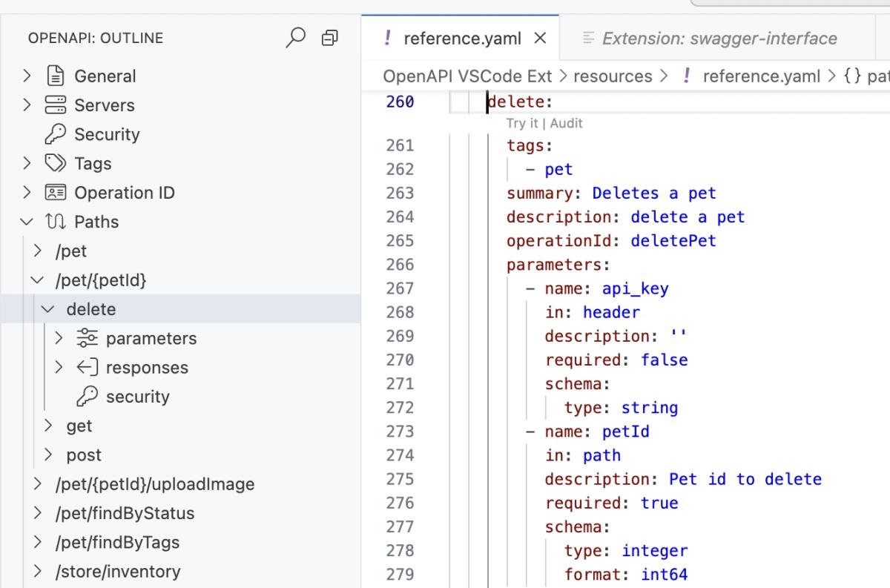
Task: Click the search icon in OpenAPI outline header
Action: coord(295,38)
